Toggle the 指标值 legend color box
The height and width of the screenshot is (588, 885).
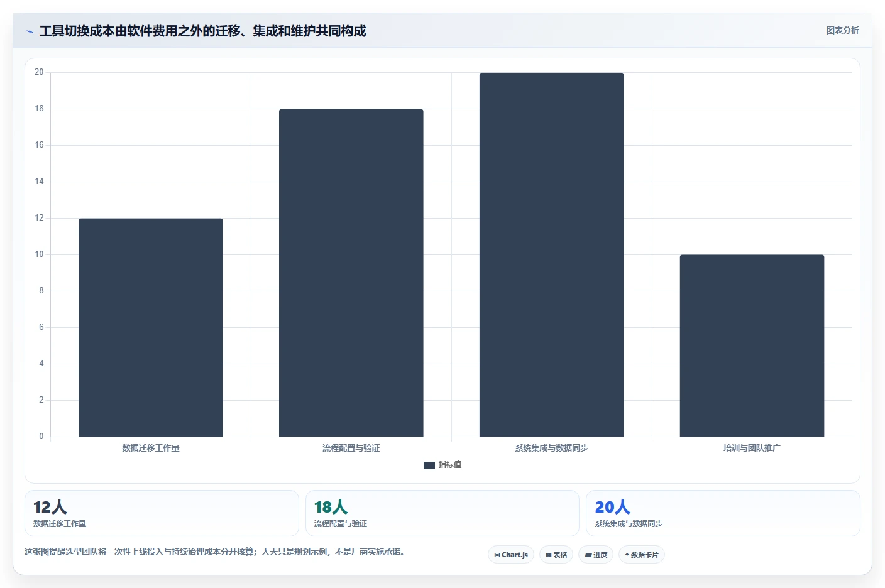click(429, 465)
